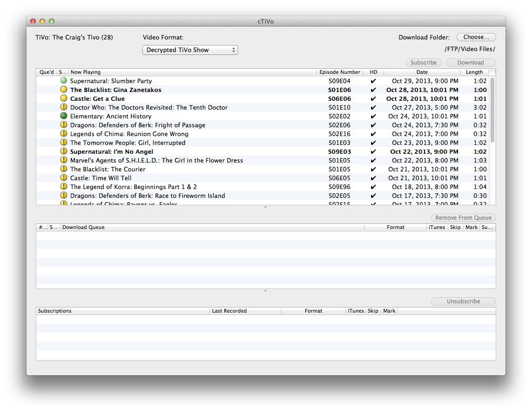The width and height of the screenshot is (532, 412).
Task: Click the TiVo: The Craig's Tivo (28) label
Action: tap(74, 37)
